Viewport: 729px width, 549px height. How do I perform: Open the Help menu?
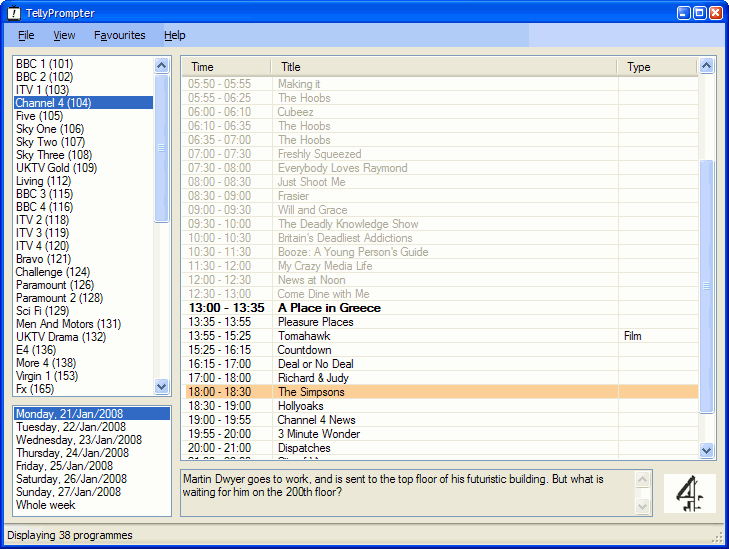pyautogui.click(x=175, y=35)
